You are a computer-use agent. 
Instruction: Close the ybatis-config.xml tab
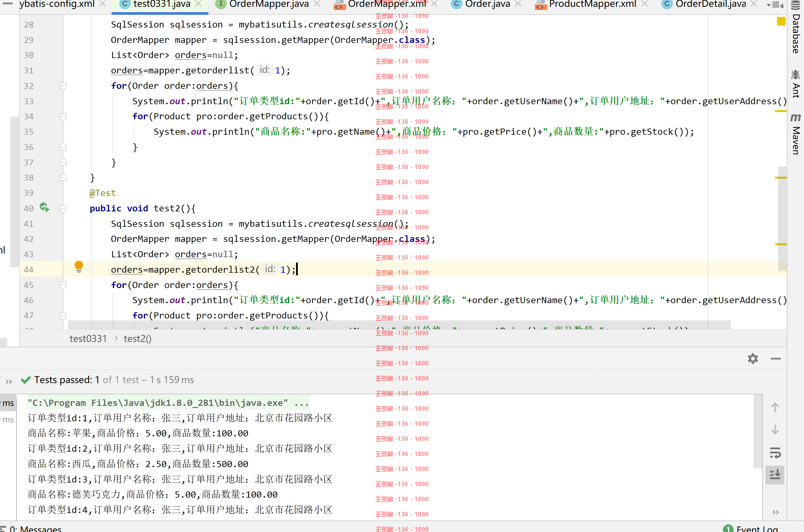tap(102, 4)
